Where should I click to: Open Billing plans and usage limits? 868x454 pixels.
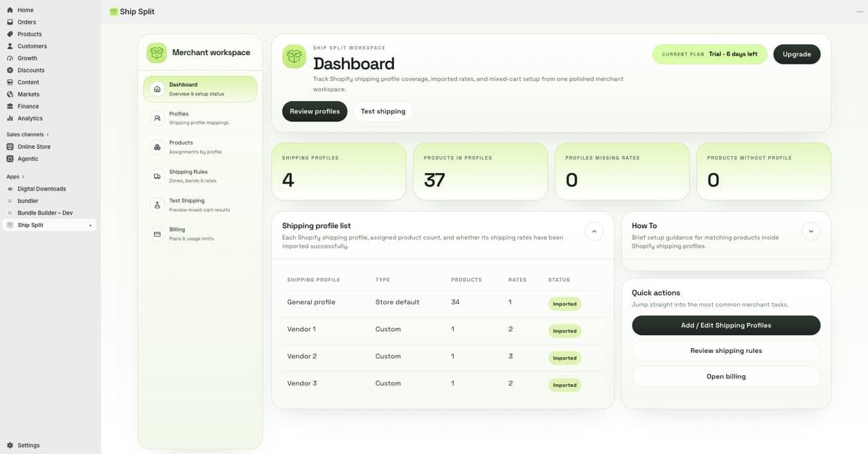(200, 234)
